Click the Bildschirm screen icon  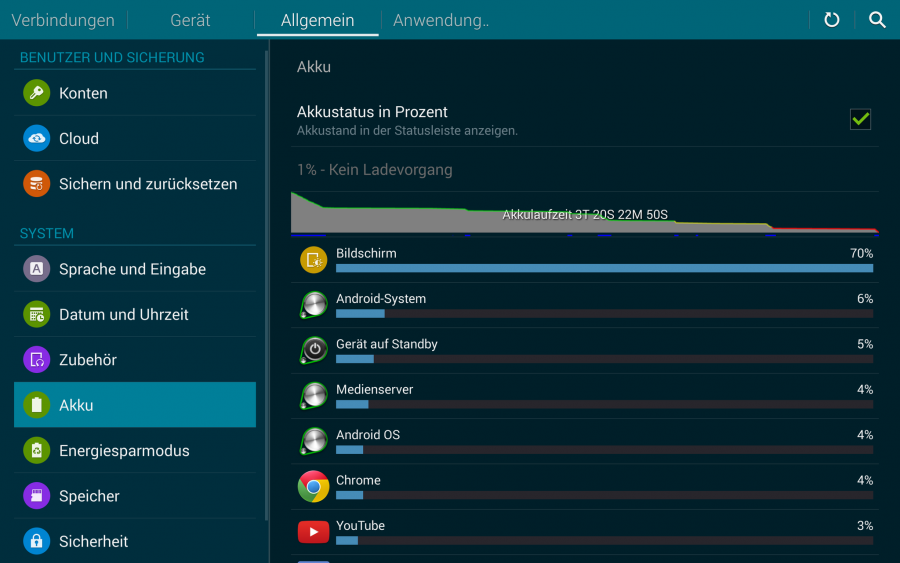point(314,260)
